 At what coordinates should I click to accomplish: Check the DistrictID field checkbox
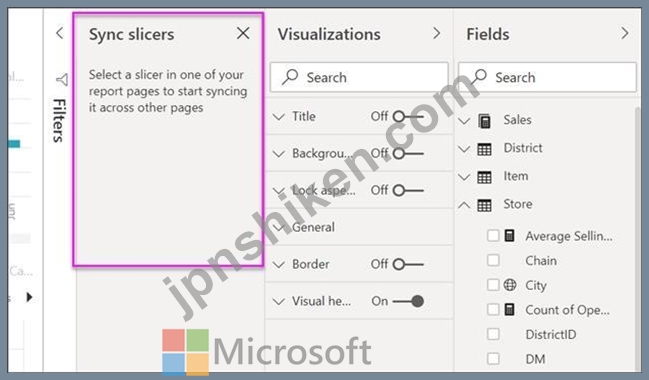coord(493,334)
